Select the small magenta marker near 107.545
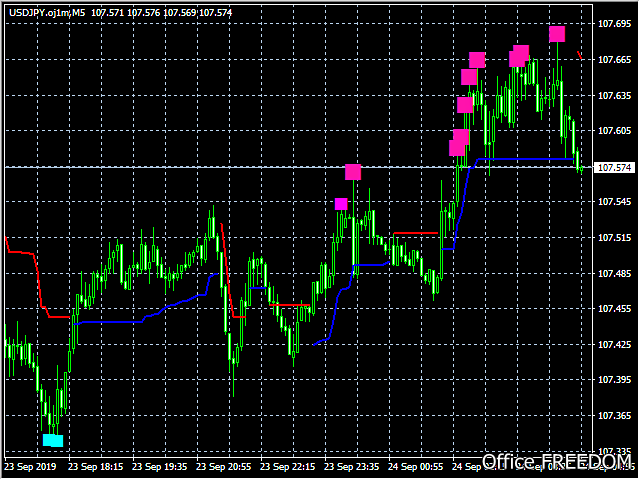Image resolution: width=640 pixels, height=480 pixels. pos(341,204)
